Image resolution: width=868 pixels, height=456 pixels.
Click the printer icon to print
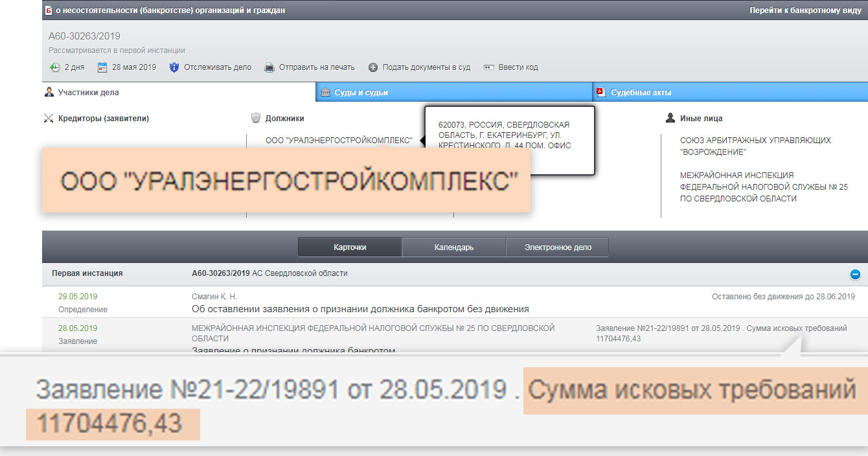point(269,67)
